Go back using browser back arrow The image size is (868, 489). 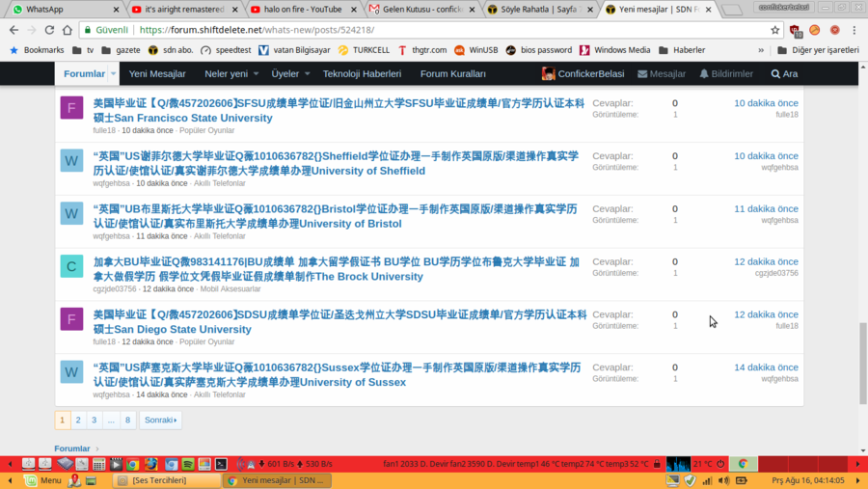pyautogui.click(x=14, y=30)
